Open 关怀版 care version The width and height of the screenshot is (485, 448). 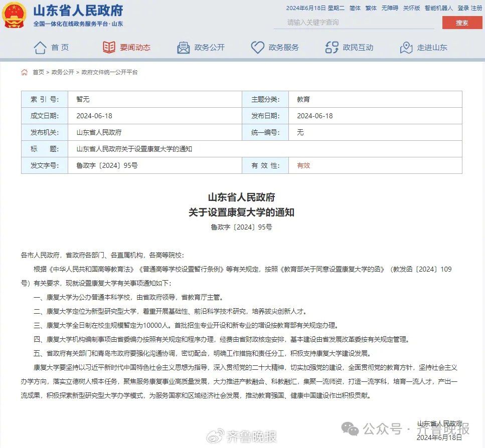[x=411, y=8]
